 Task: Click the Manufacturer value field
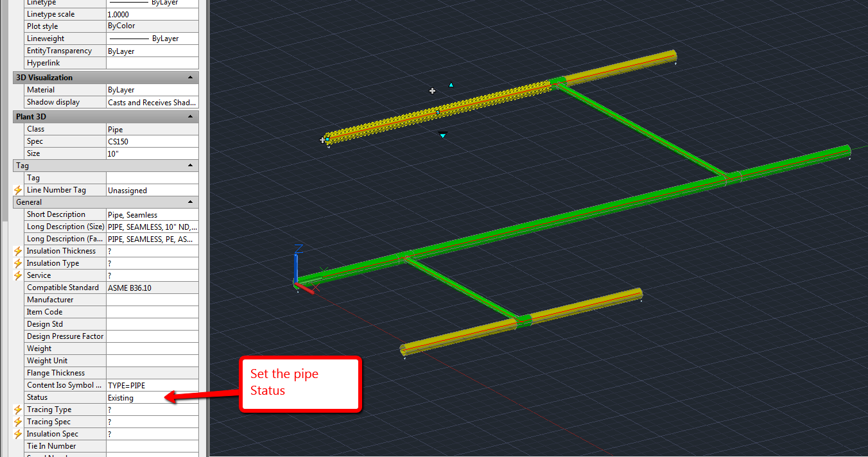click(152, 300)
